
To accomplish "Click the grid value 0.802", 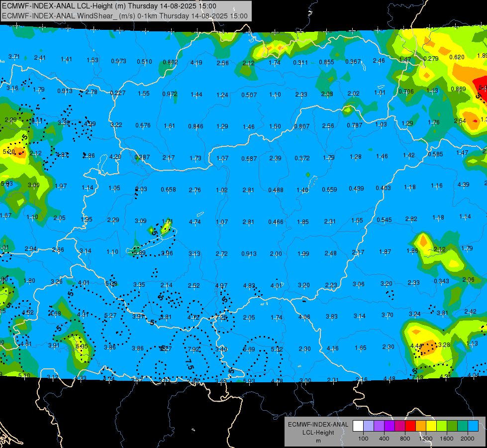I will [170, 62].
